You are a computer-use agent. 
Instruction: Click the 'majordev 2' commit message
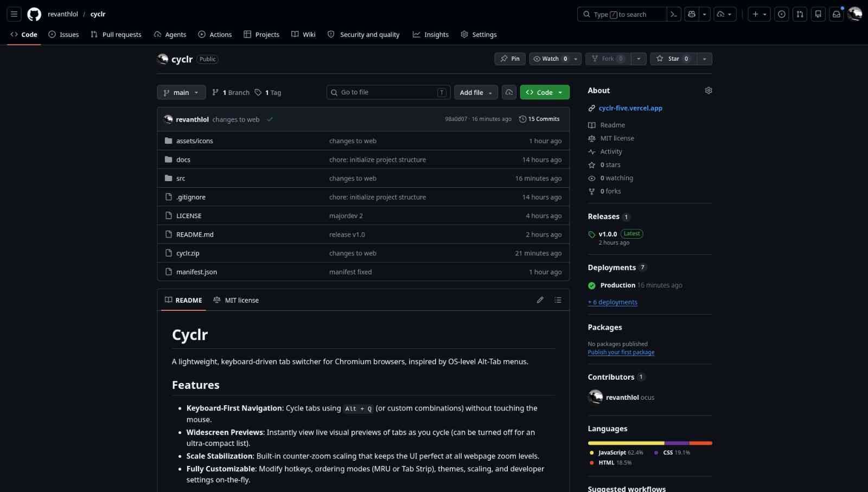[346, 215]
